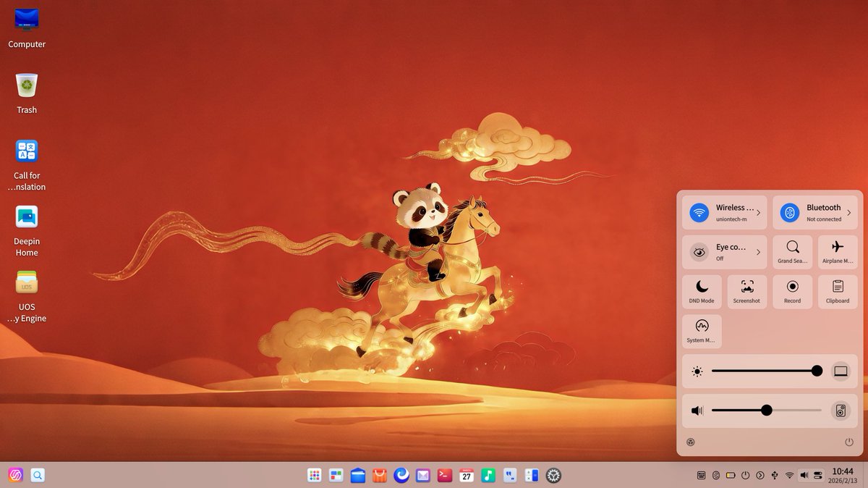The image size is (868, 488).
Task: Open the Launcher grid in the taskbar
Action: [x=314, y=475]
